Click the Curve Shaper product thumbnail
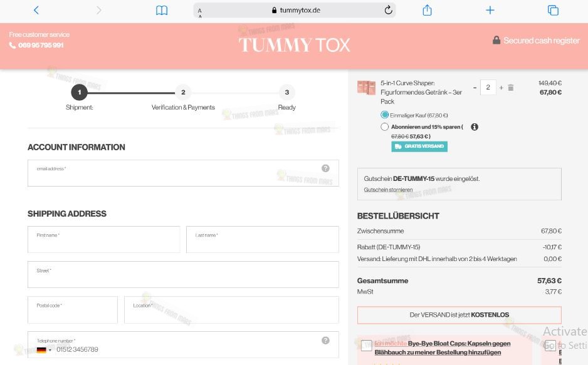588x365 pixels. [x=366, y=88]
